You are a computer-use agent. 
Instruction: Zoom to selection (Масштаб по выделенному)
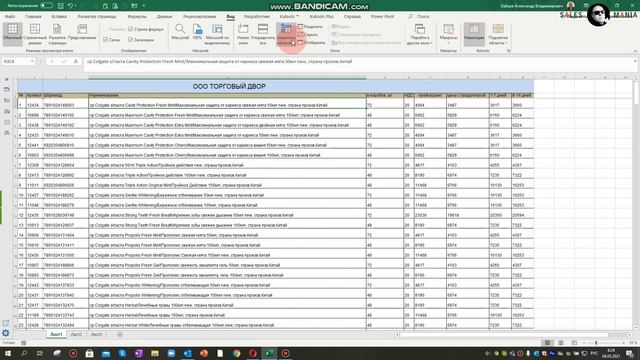217,33
